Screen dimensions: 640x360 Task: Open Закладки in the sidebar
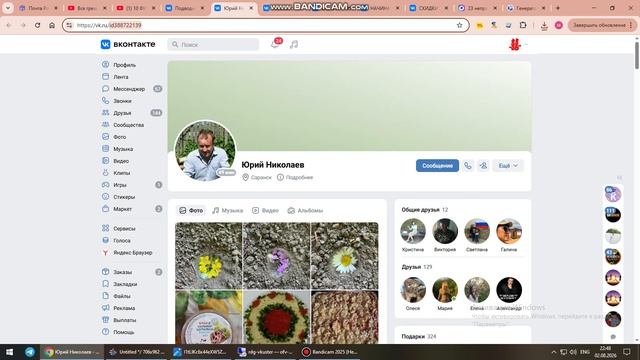[x=125, y=284]
